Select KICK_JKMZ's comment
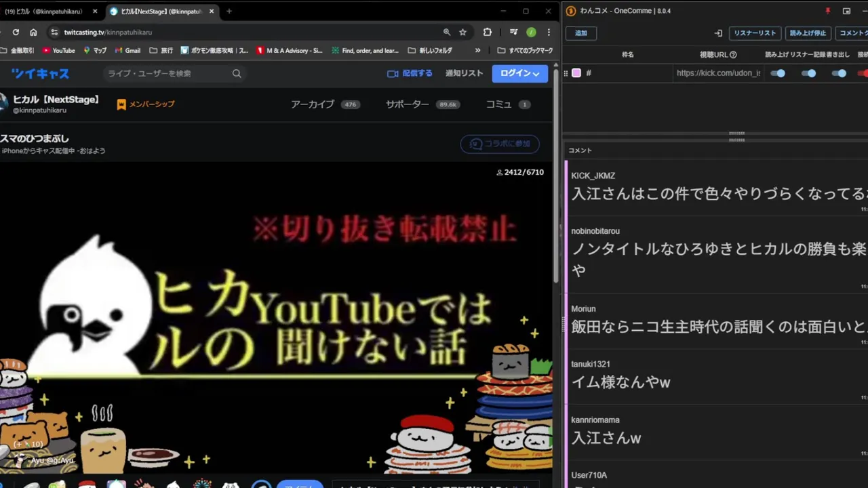Screen dimensions: 868x488 click(x=717, y=187)
